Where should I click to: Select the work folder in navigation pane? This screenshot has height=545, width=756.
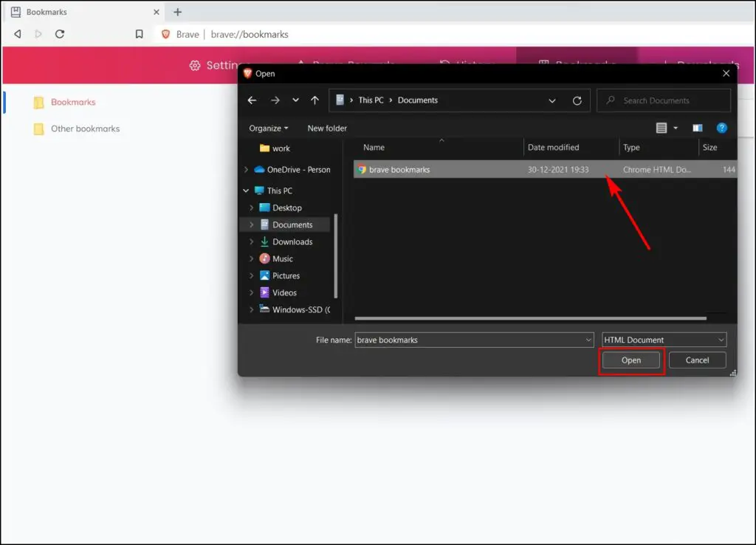point(275,148)
